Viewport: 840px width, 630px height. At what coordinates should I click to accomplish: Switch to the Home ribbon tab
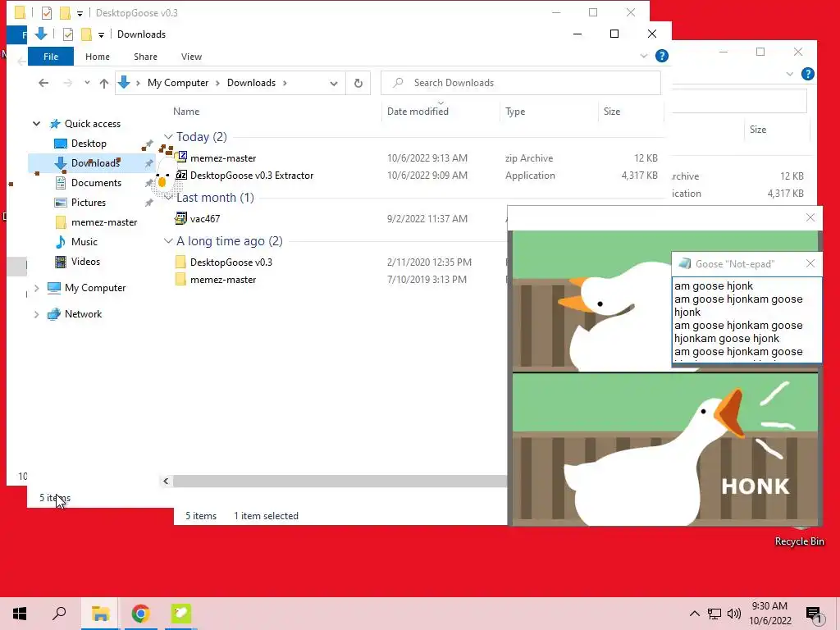point(97,57)
